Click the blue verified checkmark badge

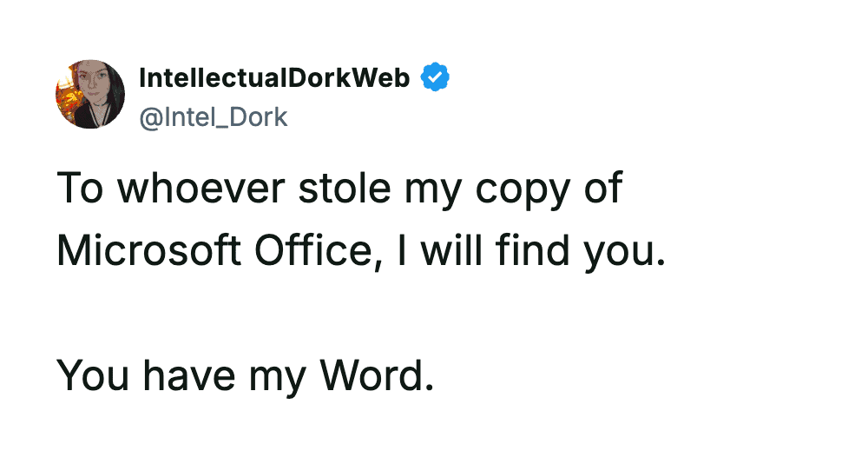pos(435,78)
